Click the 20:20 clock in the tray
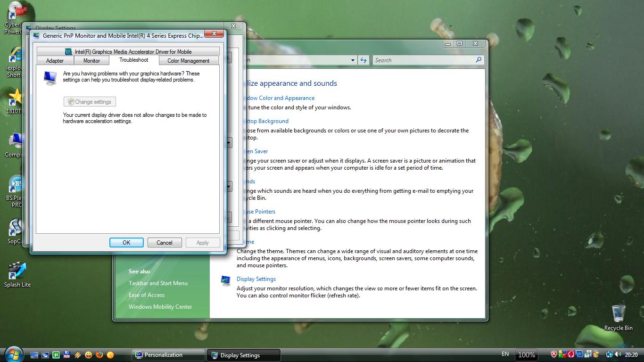644x362 pixels. [x=631, y=354]
